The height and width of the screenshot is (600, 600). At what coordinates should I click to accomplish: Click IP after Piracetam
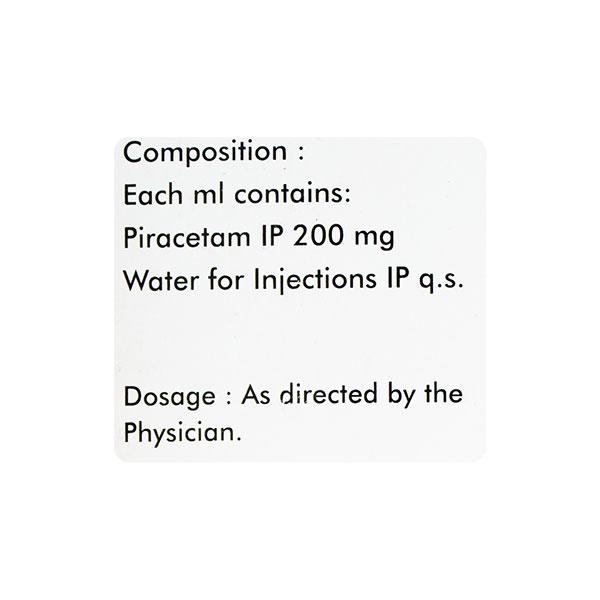[271, 237]
